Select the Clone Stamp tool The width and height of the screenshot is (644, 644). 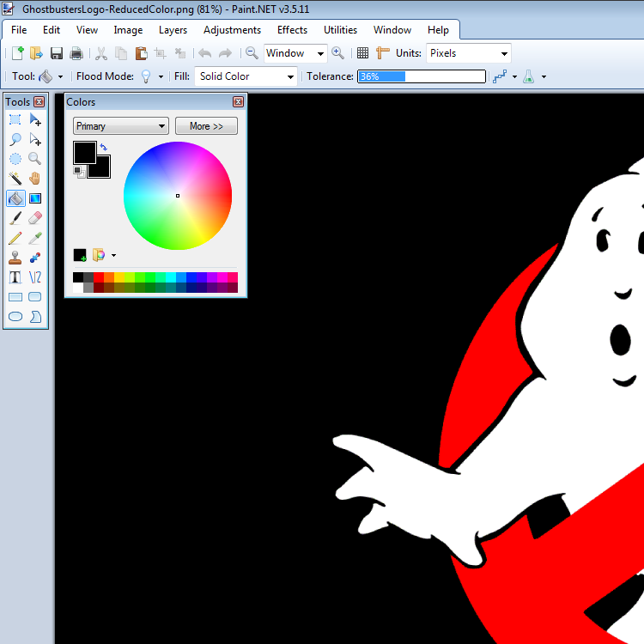(x=15, y=258)
